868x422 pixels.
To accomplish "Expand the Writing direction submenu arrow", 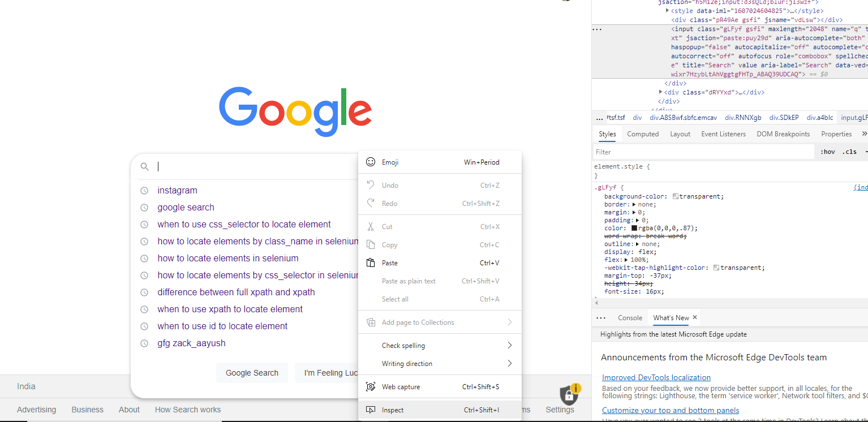I will 509,363.
